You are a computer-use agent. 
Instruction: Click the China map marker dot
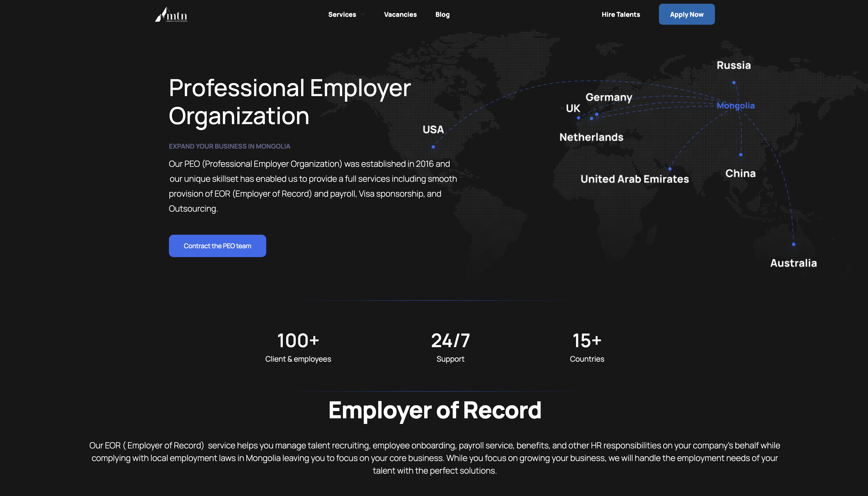741,155
